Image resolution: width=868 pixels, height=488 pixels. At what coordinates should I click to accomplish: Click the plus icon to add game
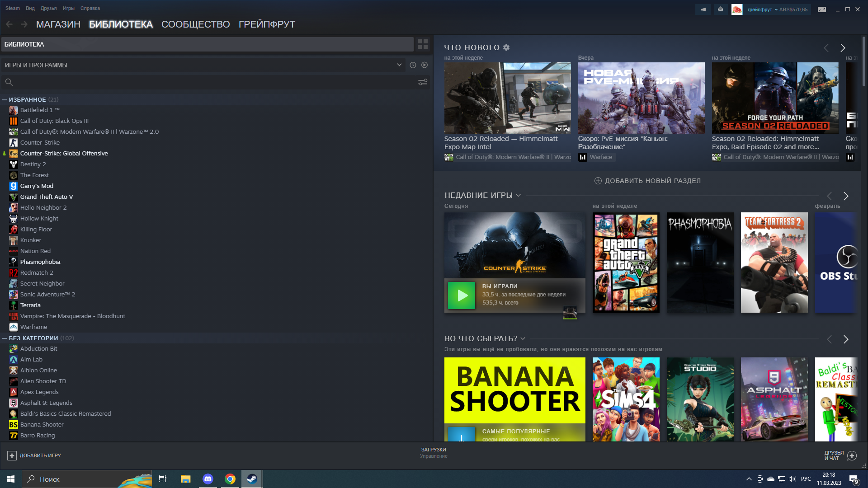pyautogui.click(x=12, y=455)
